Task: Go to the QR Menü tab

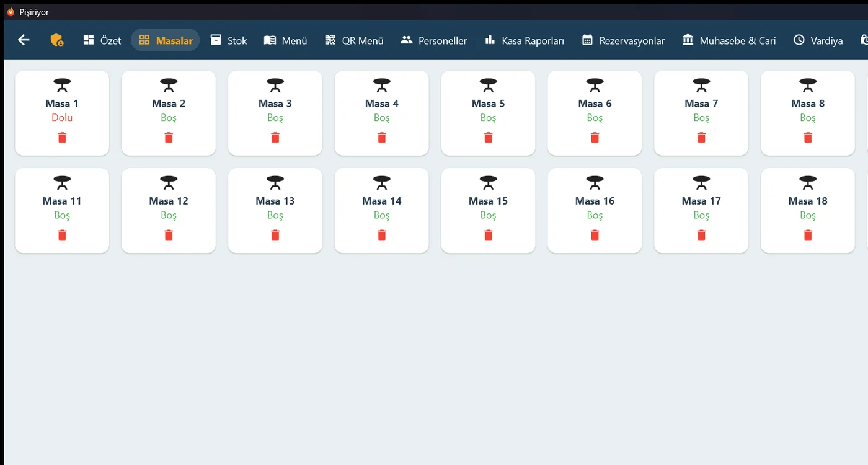Action: click(x=354, y=40)
